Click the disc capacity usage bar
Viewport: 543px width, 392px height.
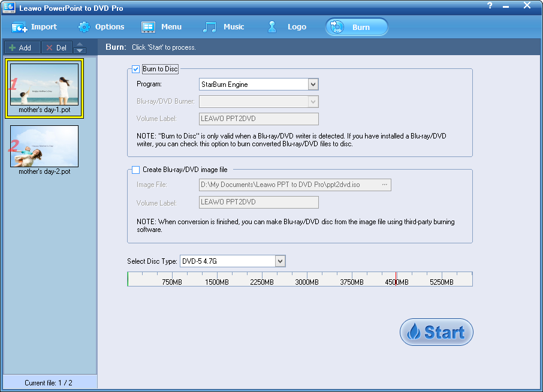click(x=300, y=279)
